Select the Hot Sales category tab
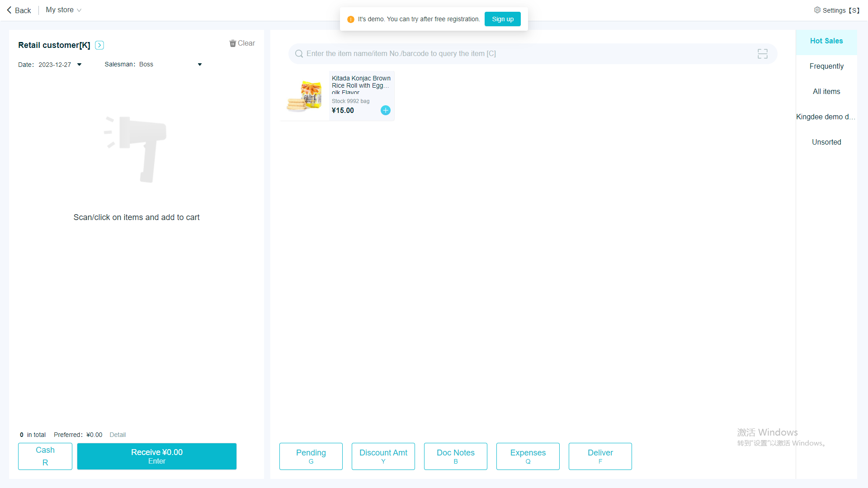This screenshot has height=488, width=868. (826, 41)
